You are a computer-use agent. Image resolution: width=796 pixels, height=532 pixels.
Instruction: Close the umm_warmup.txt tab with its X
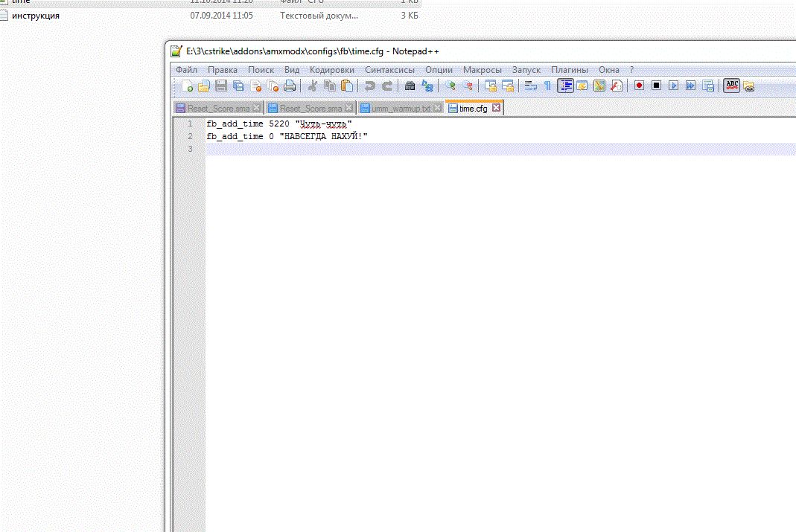point(437,107)
